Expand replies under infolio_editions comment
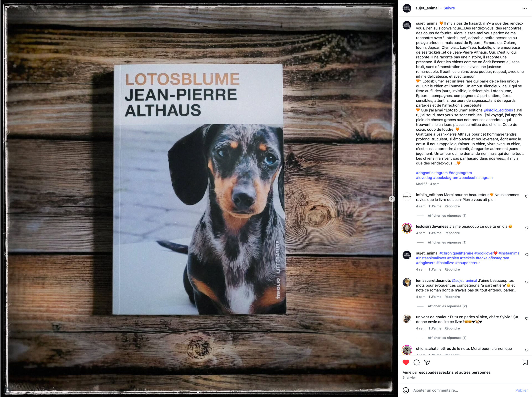Screen dimensions: 532x397 coord(447,216)
